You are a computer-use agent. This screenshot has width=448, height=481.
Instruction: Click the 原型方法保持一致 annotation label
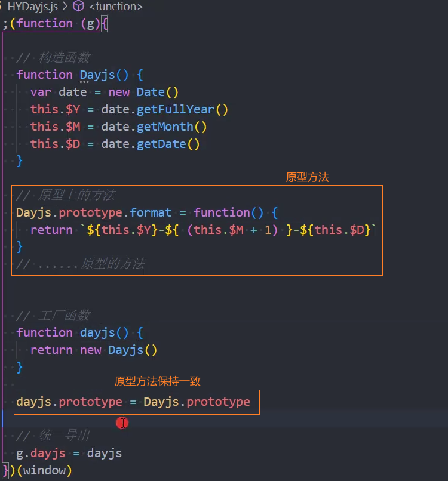click(161, 381)
